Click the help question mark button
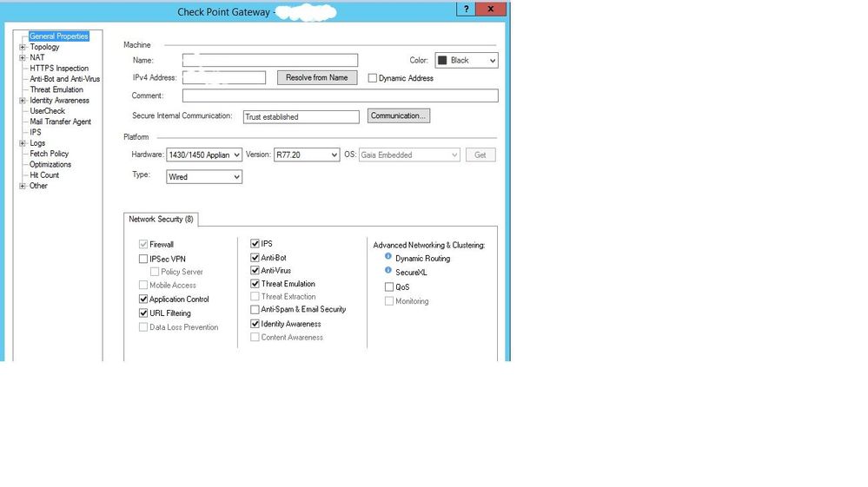This screenshot has width=868, height=487. [x=466, y=9]
